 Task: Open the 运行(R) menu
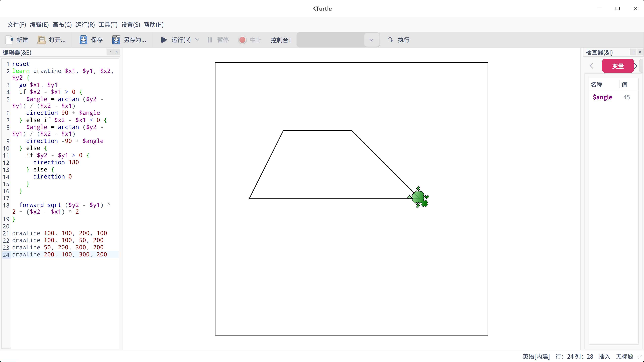pyautogui.click(x=85, y=24)
